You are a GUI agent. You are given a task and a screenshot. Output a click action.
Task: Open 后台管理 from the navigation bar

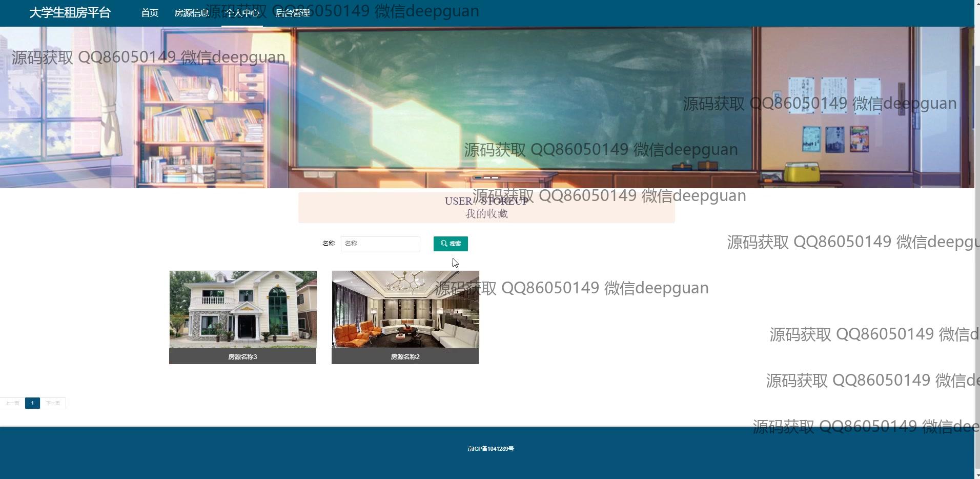(x=293, y=13)
